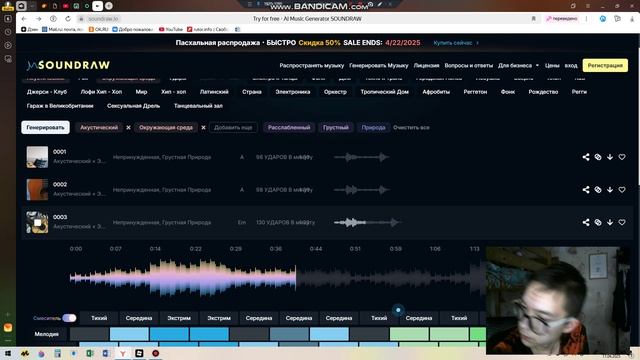
Task: Click the browser address bar
Action: (x=306, y=19)
